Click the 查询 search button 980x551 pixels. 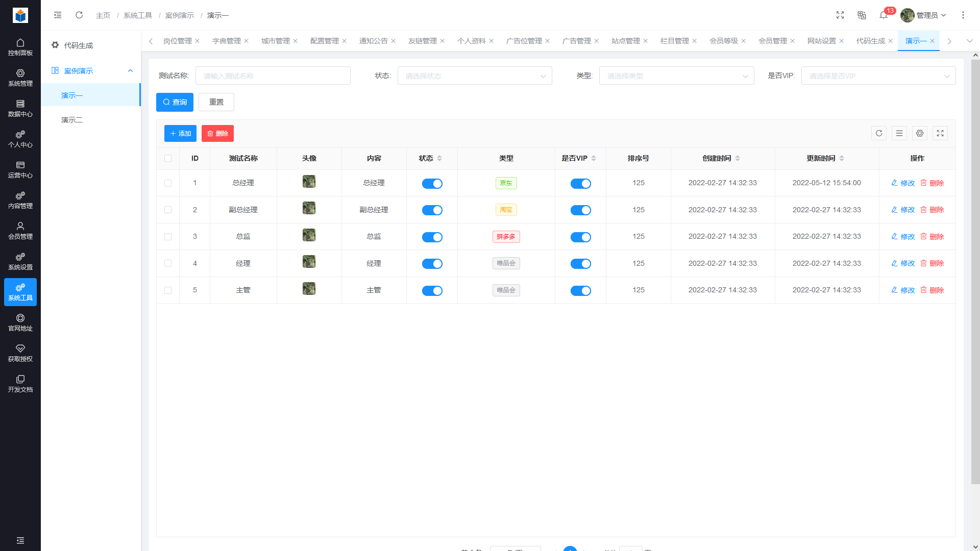point(175,102)
